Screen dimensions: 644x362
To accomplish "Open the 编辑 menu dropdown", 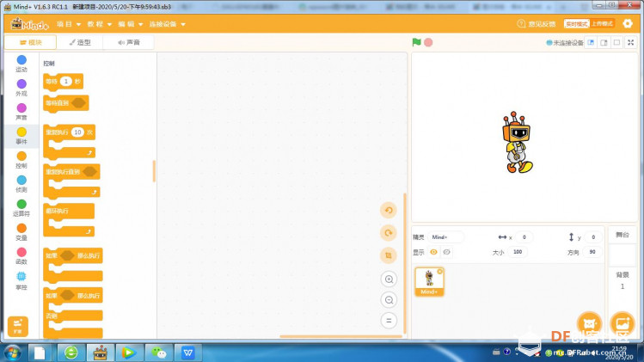I will coord(130,24).
